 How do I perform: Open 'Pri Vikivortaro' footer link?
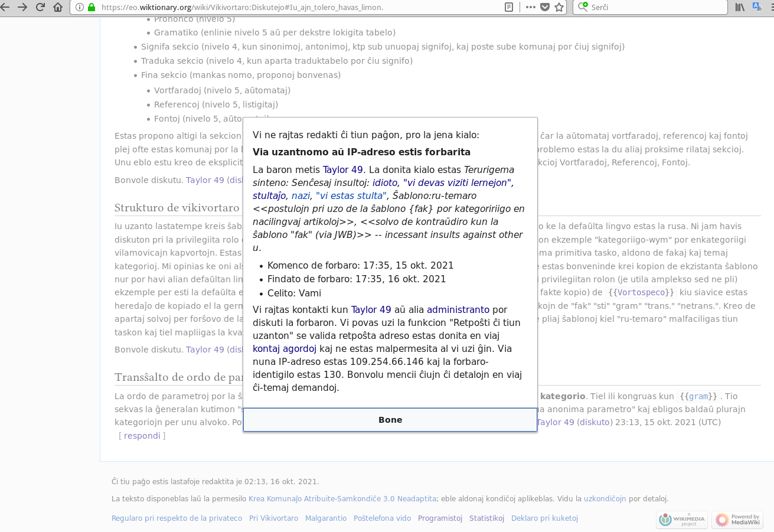[273, 518]
